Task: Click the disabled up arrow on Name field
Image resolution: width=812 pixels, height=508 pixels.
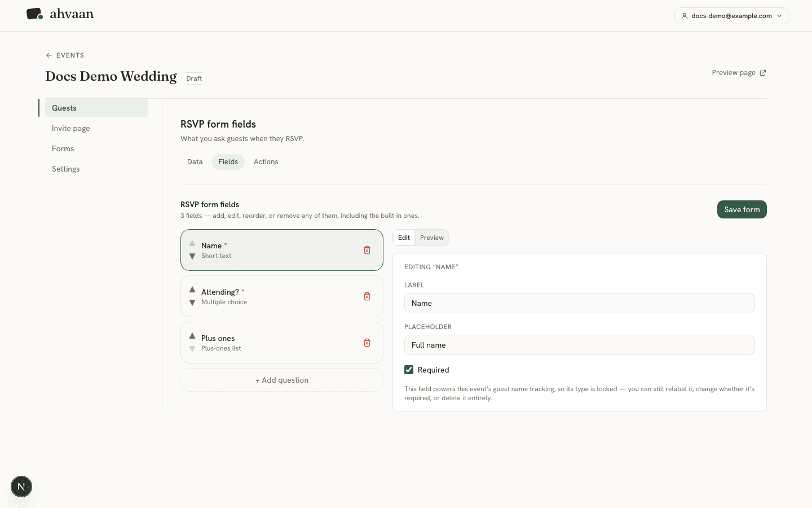Action: (192, 243)
